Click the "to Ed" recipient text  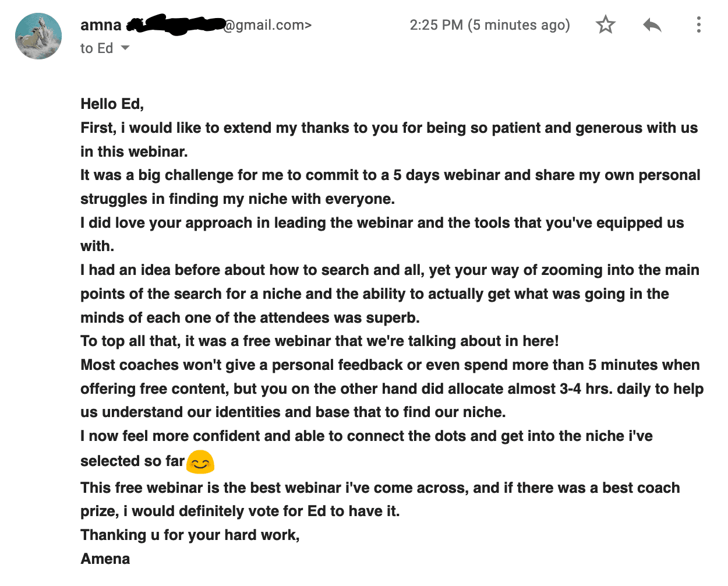tap(97, 48)
